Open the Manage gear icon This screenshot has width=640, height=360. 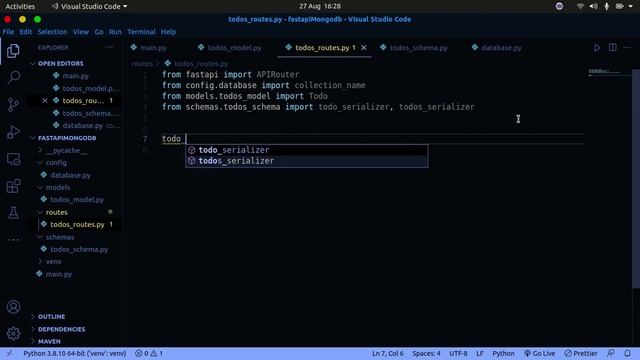pos(13,333)
